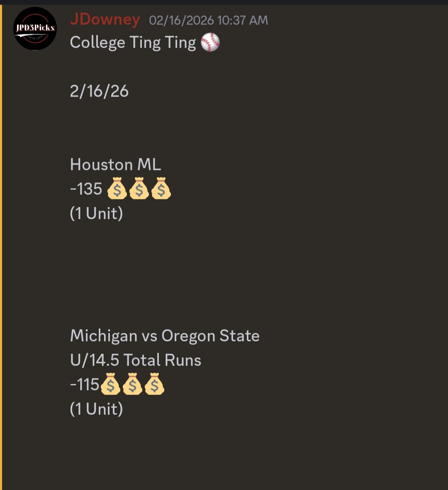The image size is (448, 490).
Task: Click first money bag emoji after -135
Action: (117, 189)
